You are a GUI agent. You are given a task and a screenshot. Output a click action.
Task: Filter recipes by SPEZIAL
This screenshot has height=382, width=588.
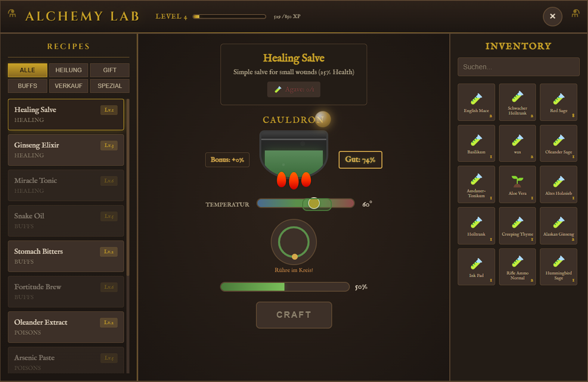pyautogui.click(x=110, y=86)
